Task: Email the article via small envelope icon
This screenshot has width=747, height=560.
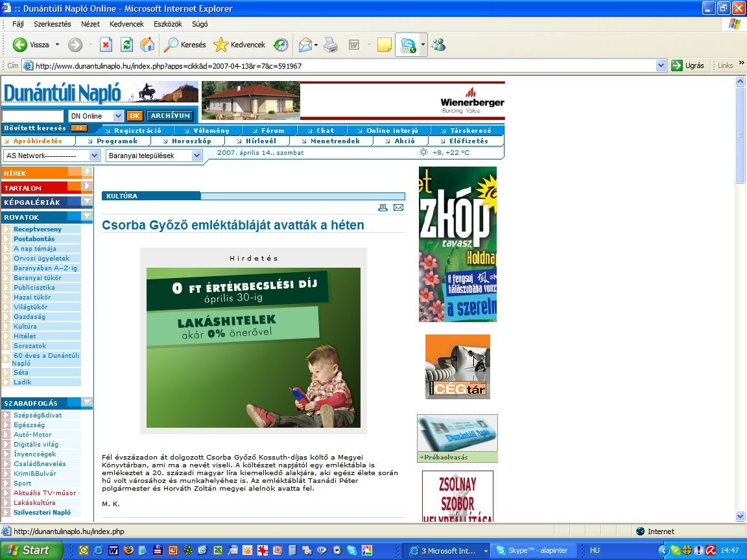Action: tap(399, 207)
